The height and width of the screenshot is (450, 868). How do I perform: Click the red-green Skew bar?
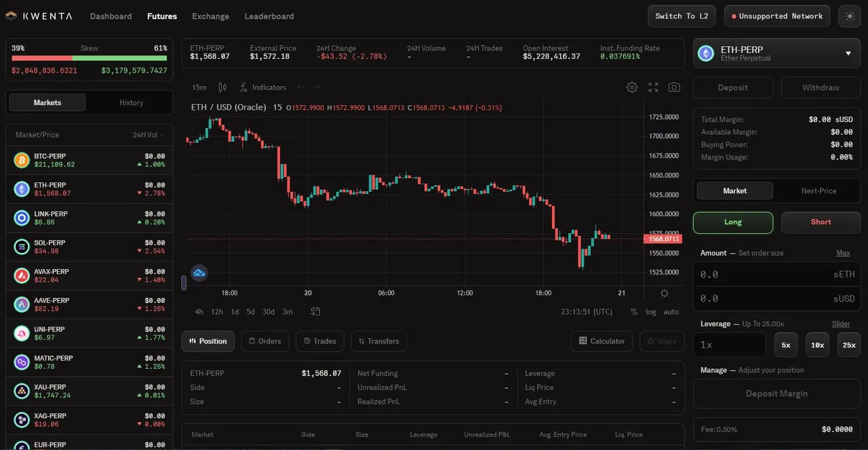pyautogui.click(x=89, y=59)
